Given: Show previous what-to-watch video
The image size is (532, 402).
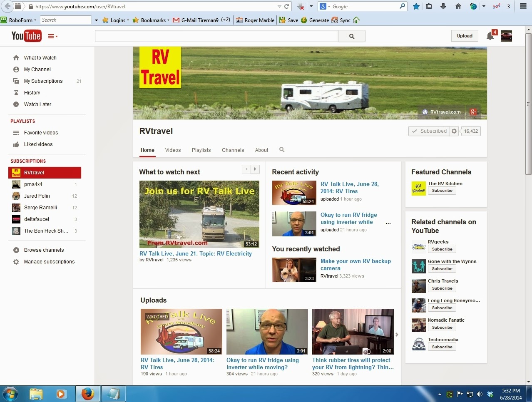Looking at the screenshot, I should point(246,169).
